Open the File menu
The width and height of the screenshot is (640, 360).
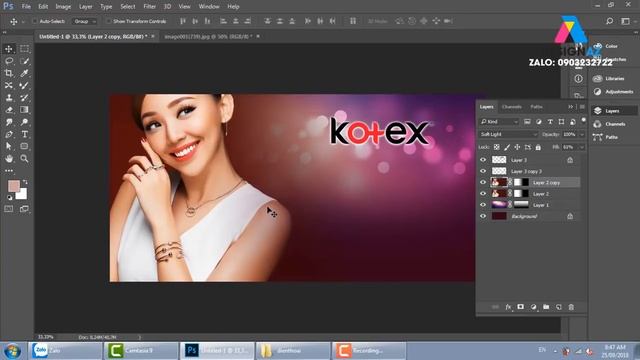26,7
